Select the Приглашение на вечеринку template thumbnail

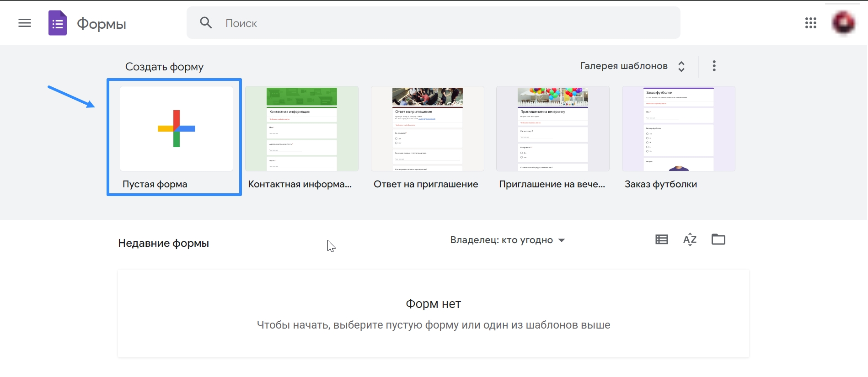click(552, 129)
